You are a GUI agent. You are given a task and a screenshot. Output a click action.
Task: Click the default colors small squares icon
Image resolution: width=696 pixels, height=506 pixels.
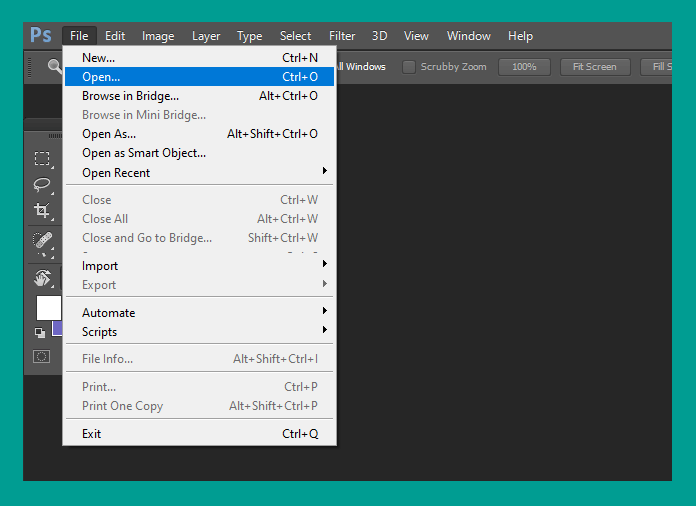click(40, 332)
